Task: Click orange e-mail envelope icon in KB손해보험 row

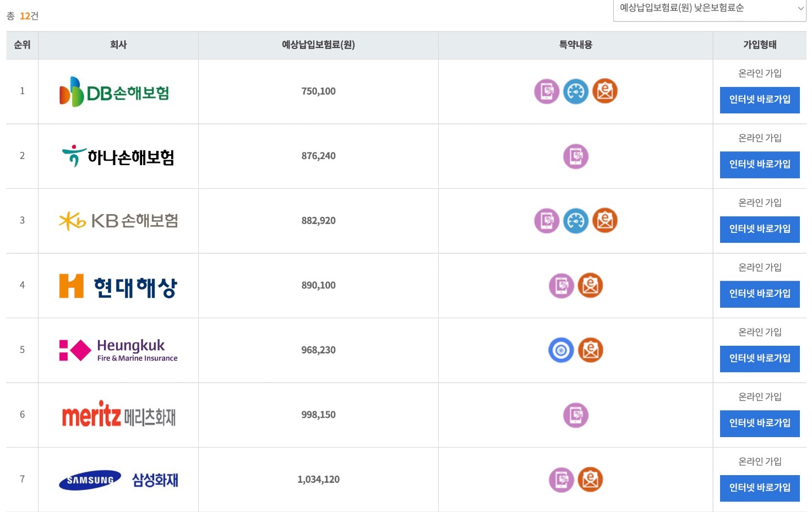Action: 604,221
